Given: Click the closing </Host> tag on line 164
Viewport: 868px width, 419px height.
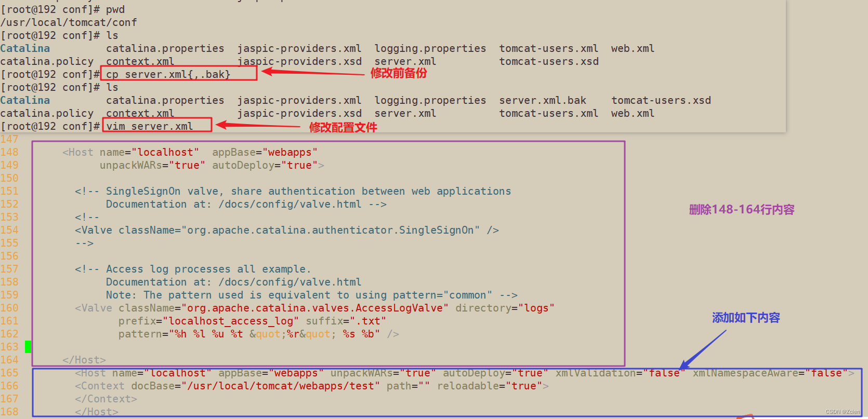Looking at the screenshot, I should click(x=84, y=360).
